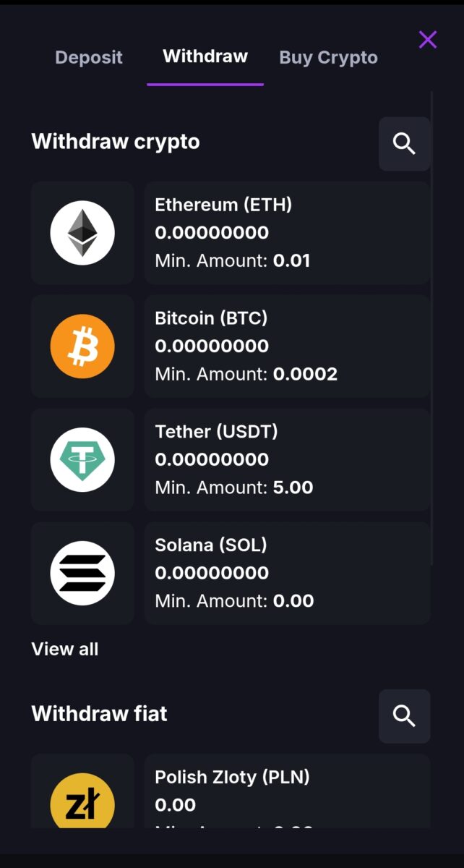Click the Solana (SOL) coin icon

pos(82,573)
